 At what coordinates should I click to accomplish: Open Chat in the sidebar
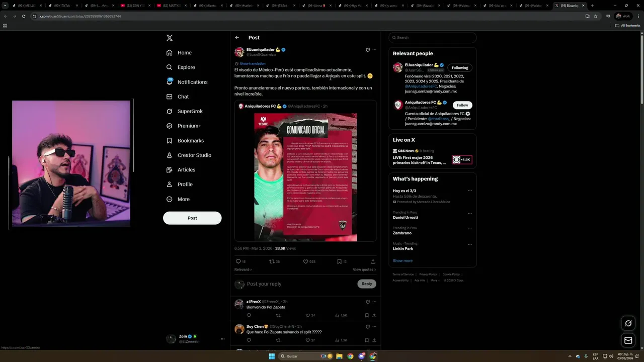178,97
